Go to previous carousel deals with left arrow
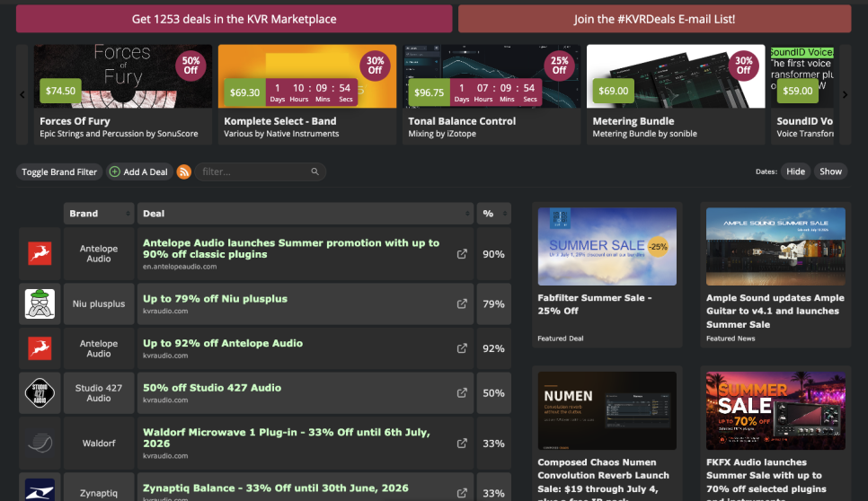868x501 pixels. (22, 94)
